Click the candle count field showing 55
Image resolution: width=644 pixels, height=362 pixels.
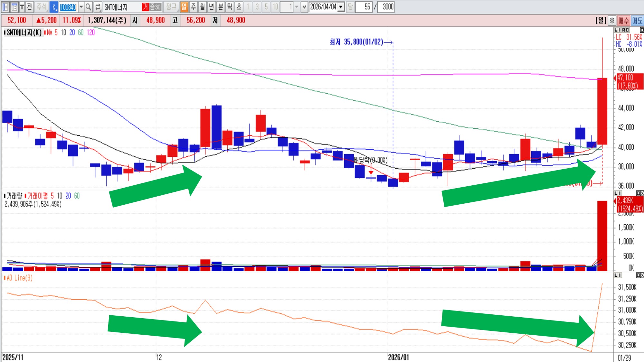[x=364, y=7]
